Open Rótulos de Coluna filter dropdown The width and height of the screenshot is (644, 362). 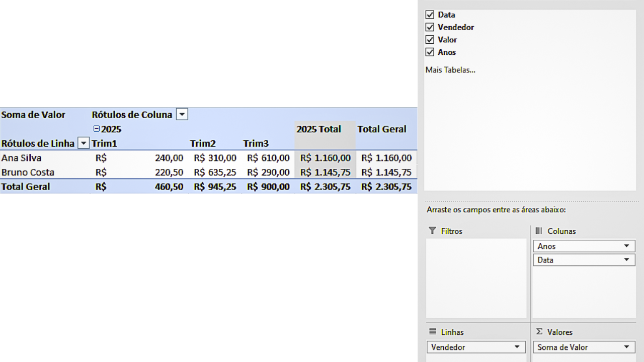click(x=182, y=115)
